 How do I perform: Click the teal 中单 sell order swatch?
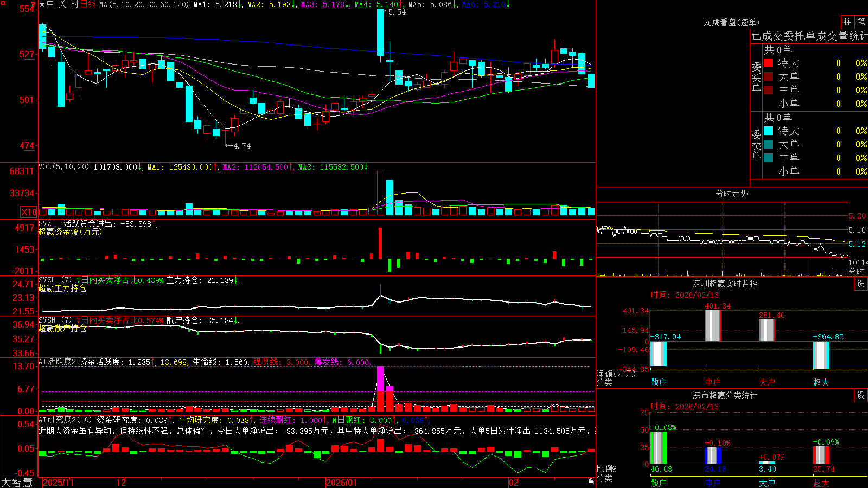[x=768, y=158]
